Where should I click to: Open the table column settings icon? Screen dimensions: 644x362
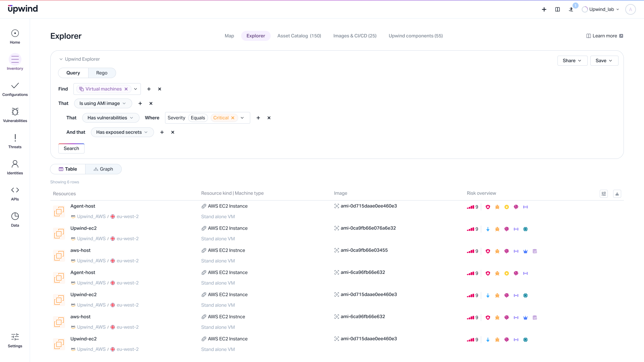604,194
